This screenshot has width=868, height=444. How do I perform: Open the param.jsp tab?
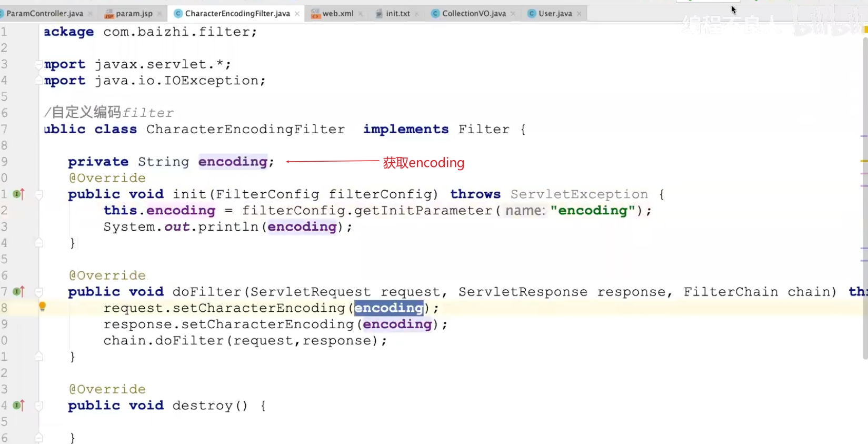pos(134,14)
